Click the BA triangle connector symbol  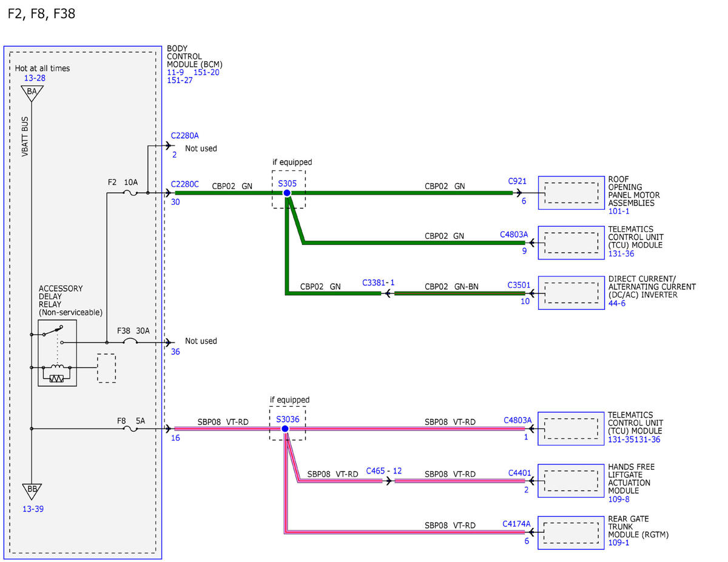coord(32,92)
